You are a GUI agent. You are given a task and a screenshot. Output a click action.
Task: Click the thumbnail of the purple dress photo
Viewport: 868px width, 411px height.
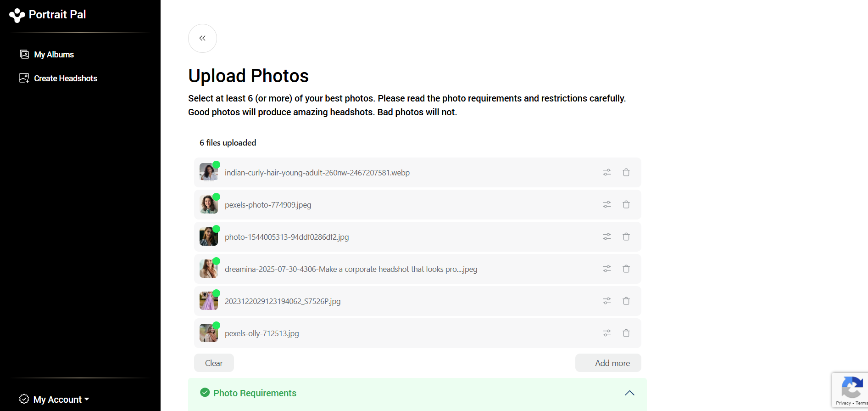pos(209,301)
